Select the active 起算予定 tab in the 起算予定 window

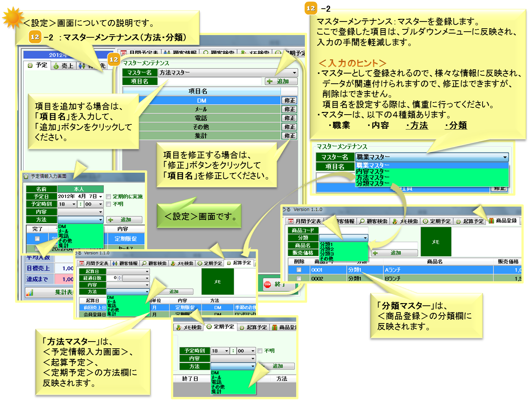tap(238, 263)
